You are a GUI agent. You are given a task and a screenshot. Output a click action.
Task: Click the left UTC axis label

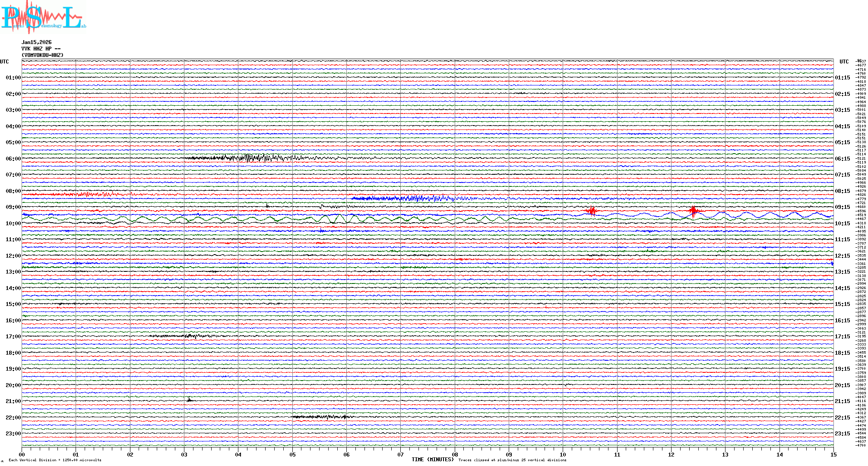pos(4,62)
